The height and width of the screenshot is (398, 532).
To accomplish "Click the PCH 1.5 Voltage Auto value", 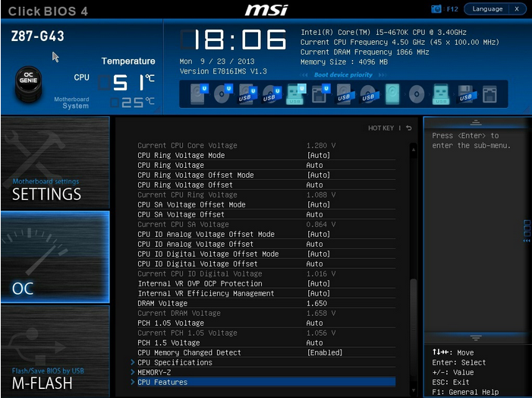I will [x=314, y=343].
